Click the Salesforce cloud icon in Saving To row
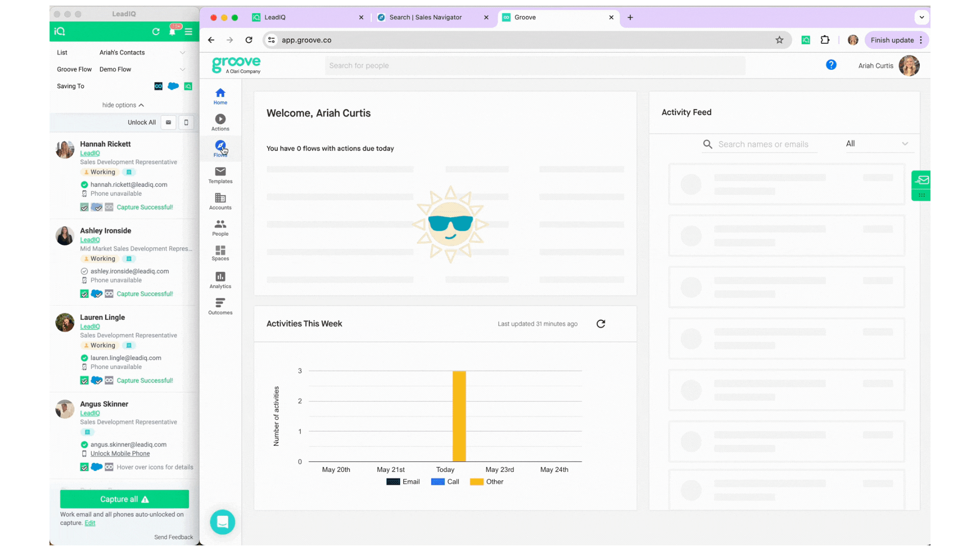This screenshot has height=551, width=980. click(x=174, y=86)
